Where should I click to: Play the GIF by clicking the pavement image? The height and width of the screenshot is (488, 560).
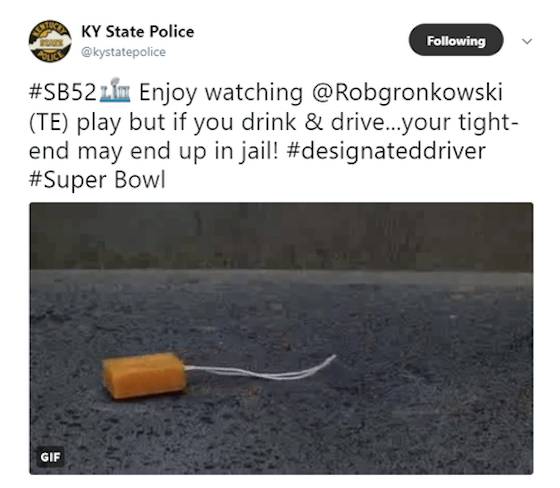pos(281,338)
